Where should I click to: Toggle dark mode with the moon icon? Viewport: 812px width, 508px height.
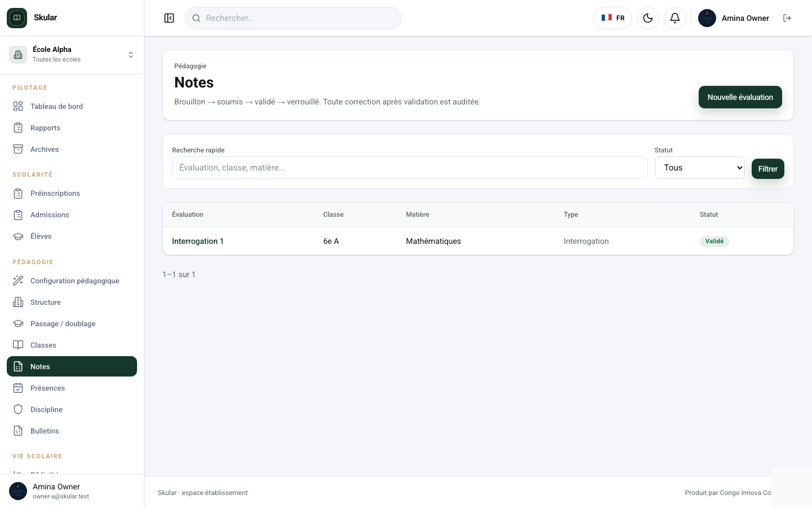click(x=648, y=18)
